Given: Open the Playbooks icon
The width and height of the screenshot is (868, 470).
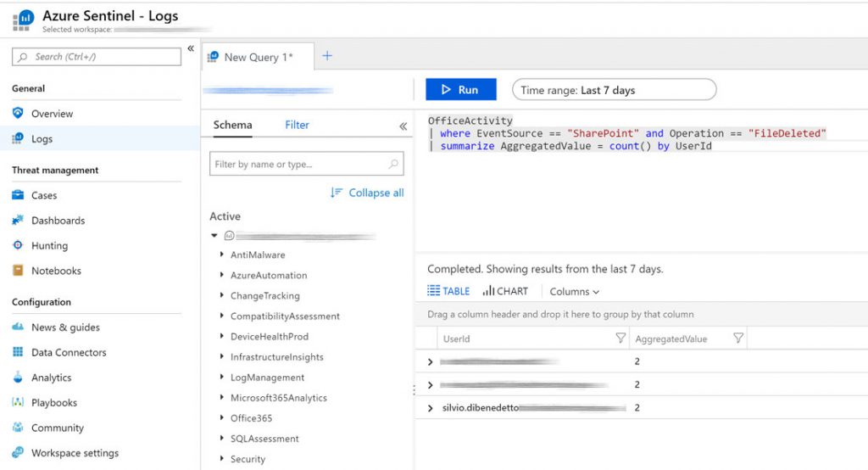Looking at the screenshot, I should tap(18, 402).
